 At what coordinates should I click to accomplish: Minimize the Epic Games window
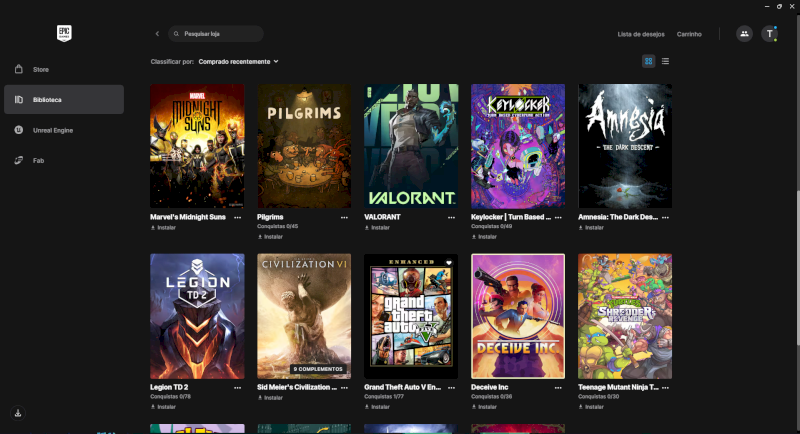click(767, 6)
